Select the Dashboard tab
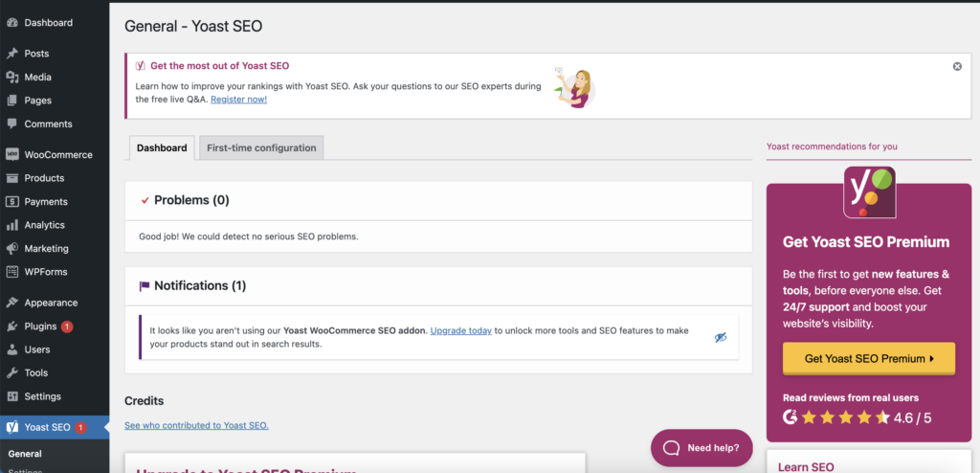 [x=162, y=147]
